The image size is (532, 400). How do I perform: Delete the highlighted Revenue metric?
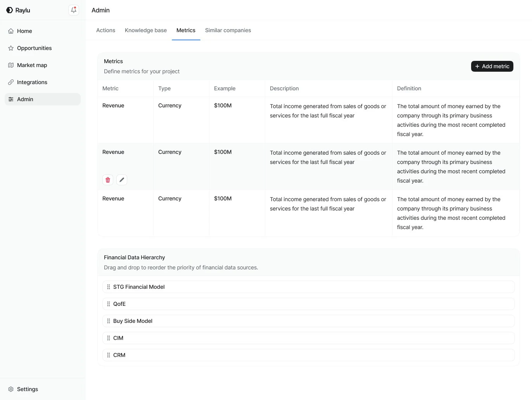point(108,180)
